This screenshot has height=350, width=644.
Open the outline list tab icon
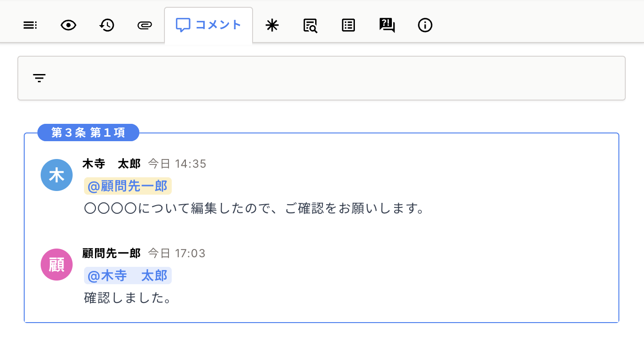[30, 26]
